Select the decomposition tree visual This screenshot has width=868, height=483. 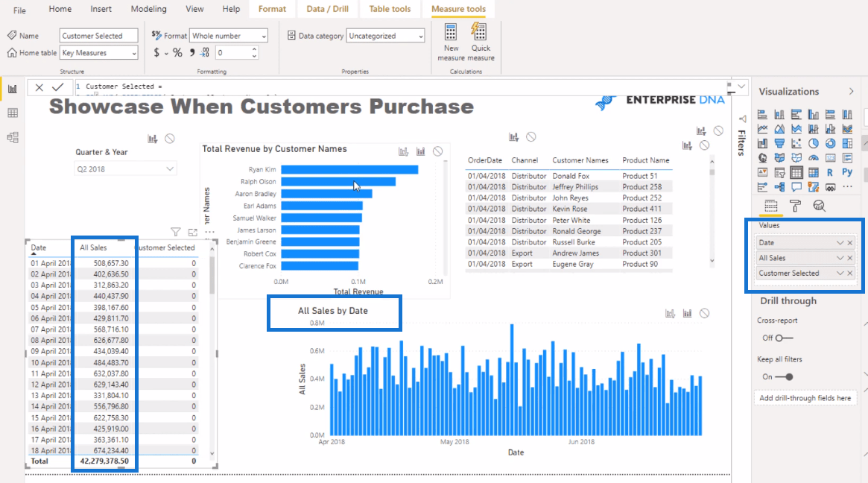point(779,186)
